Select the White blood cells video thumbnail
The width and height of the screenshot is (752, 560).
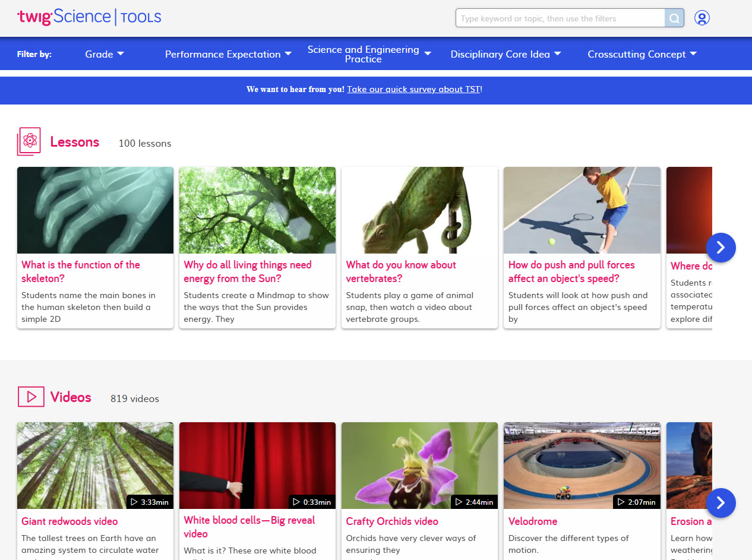(257, 466)
